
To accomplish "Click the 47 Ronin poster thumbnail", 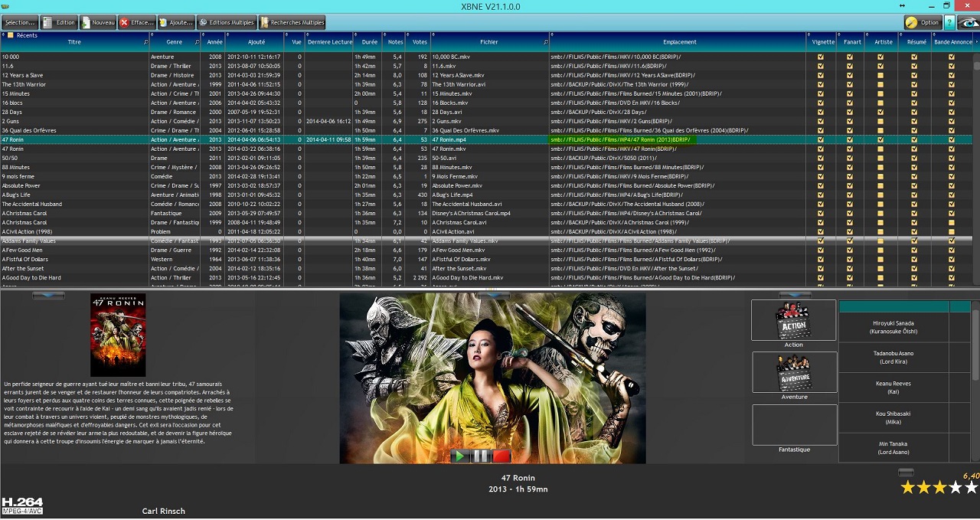I will tap(118, 335).
